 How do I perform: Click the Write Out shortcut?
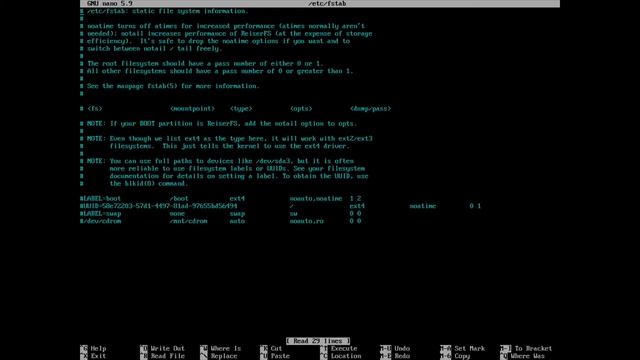(x=162, y=349)
